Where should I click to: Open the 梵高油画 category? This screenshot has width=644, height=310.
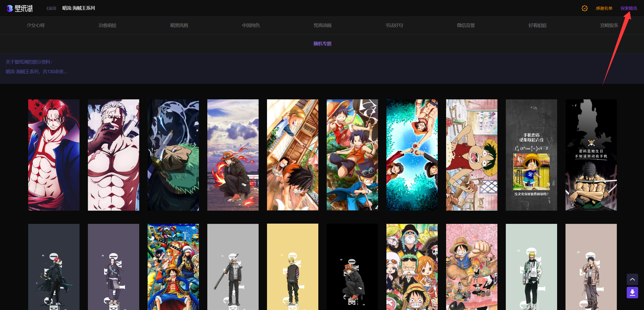[x=322, y=25]
